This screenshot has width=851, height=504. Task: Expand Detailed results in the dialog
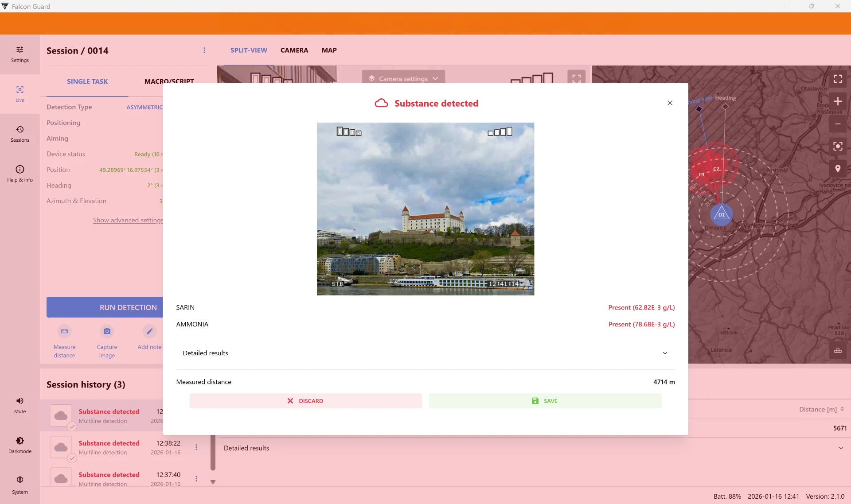[x=425, y=353]
